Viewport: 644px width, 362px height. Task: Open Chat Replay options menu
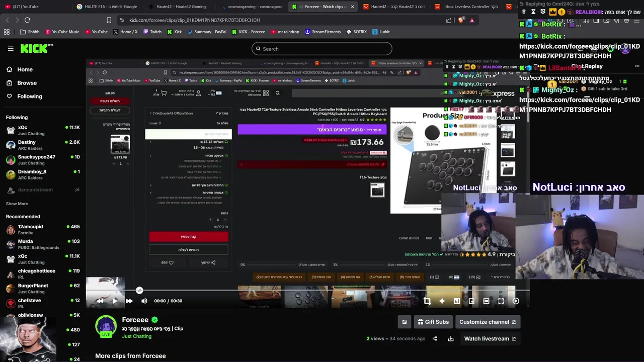(x=637, y=66)
